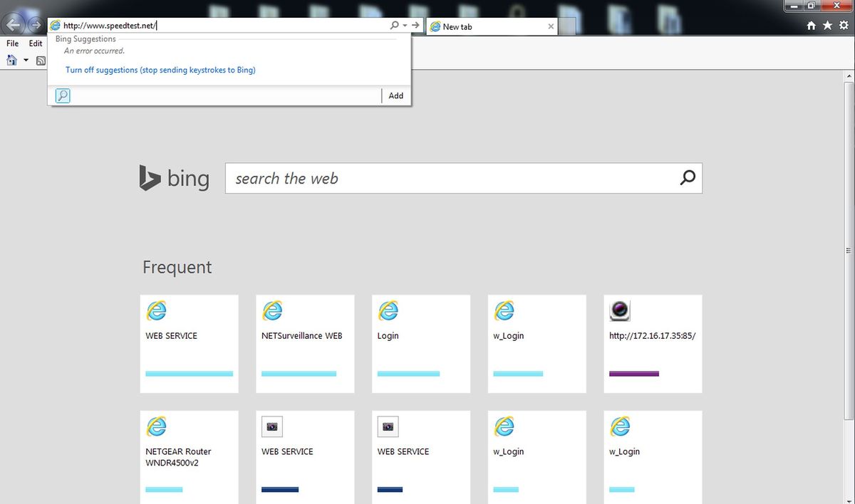Open the Tools gear icon
The height and width of the screenshot is (504, 855).
click(x=844, y=26)
